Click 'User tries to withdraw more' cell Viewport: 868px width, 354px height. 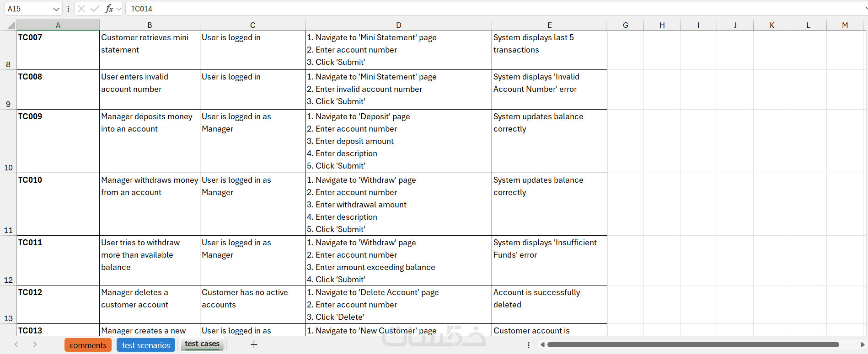(x=150, y=260)
